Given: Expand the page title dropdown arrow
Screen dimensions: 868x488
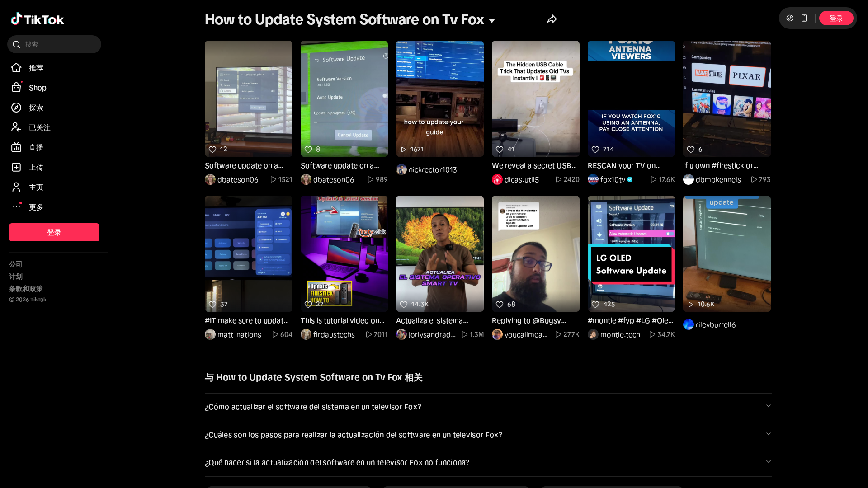Looking at the screenshot, I should pyautogui.click(x=492, y=21).
